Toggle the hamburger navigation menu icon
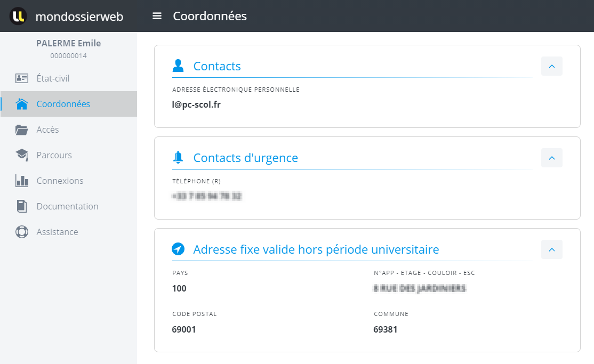594x364 pixels. tap(157, 16)
